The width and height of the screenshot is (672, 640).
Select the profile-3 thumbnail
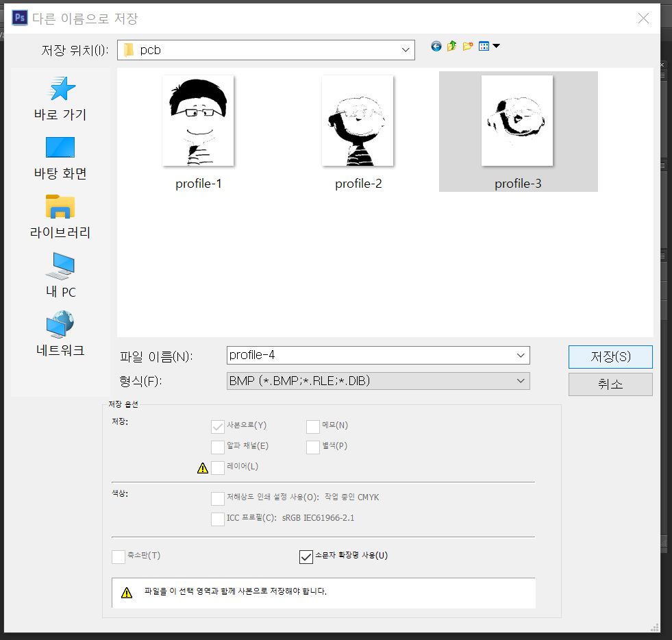pos(517,121)
